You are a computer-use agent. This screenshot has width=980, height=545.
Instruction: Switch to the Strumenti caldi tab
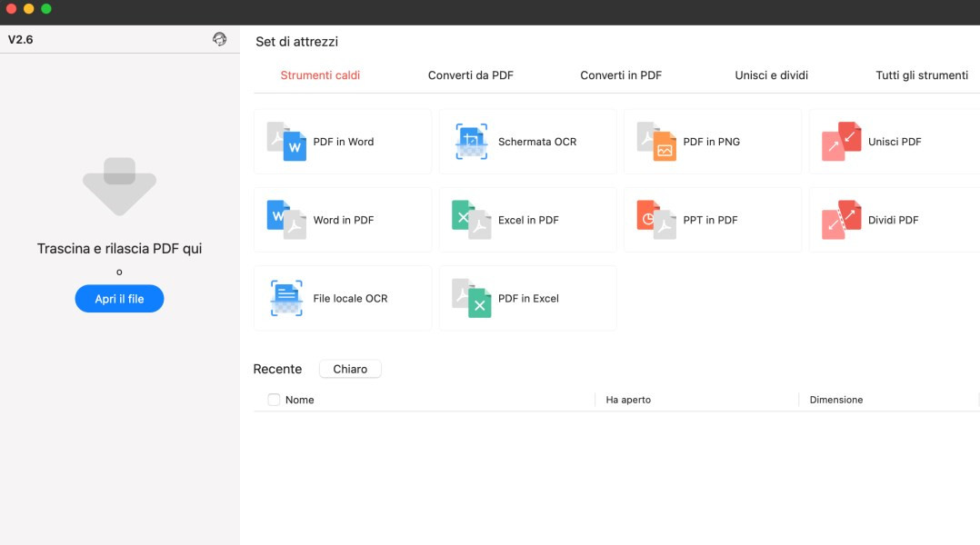[x=320, y=75]
